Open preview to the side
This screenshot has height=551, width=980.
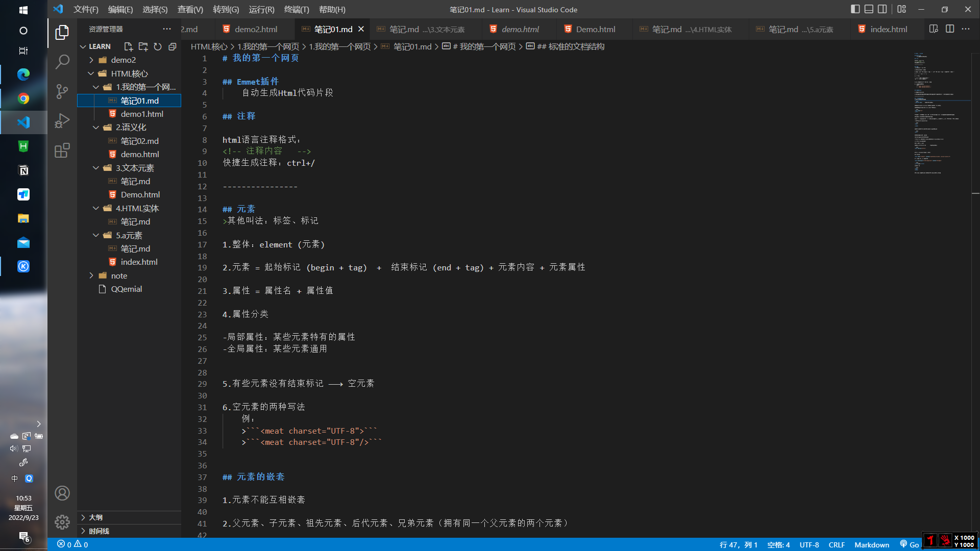[934, 29]
